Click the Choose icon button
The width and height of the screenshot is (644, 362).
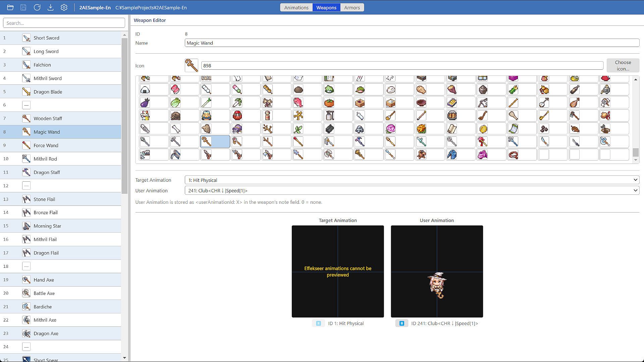click(x=623, y=65)
